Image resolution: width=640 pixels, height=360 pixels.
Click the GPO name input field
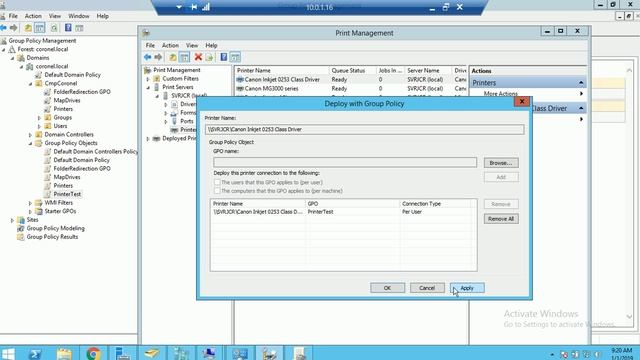tap(345, 162)
